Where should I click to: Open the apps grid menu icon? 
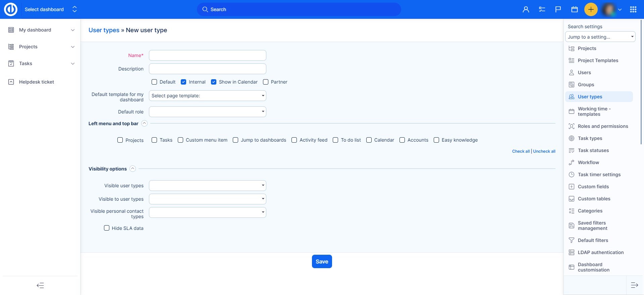pyautogui.click(x=633, y=9)
